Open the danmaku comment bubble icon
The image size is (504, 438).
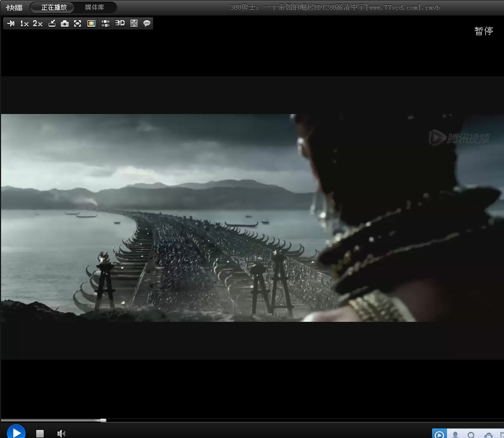(x=147, y=23)
